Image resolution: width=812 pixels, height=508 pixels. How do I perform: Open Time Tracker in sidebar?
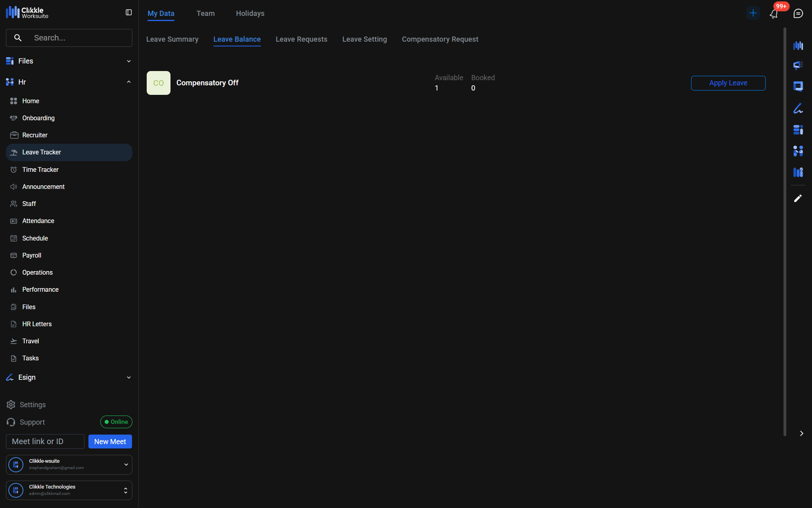pyautogui.click(x=40, y=169)
